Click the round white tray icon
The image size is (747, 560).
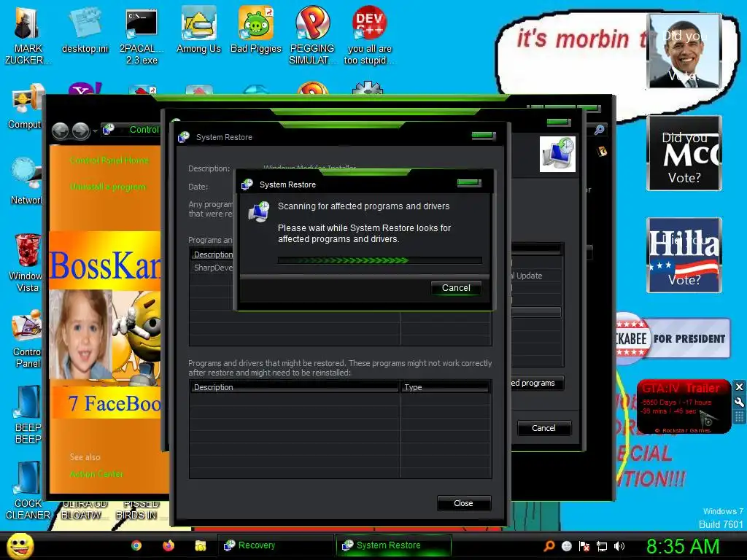coord(566,546)
